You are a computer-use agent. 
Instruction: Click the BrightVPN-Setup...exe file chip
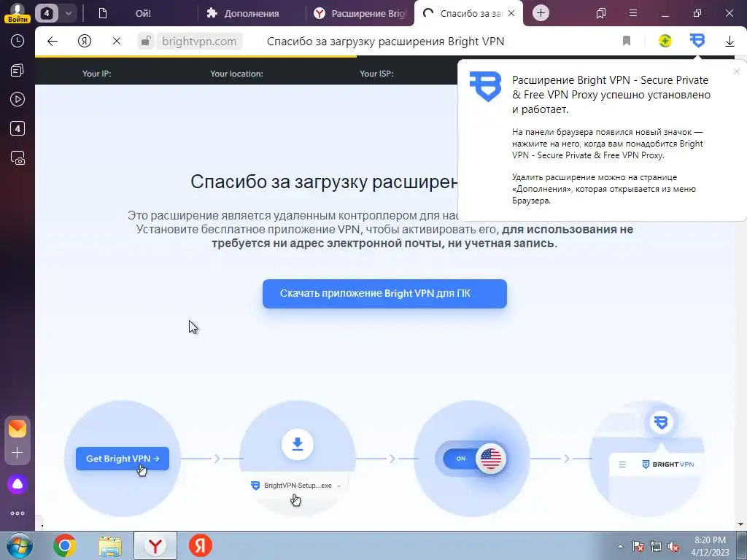296,485
